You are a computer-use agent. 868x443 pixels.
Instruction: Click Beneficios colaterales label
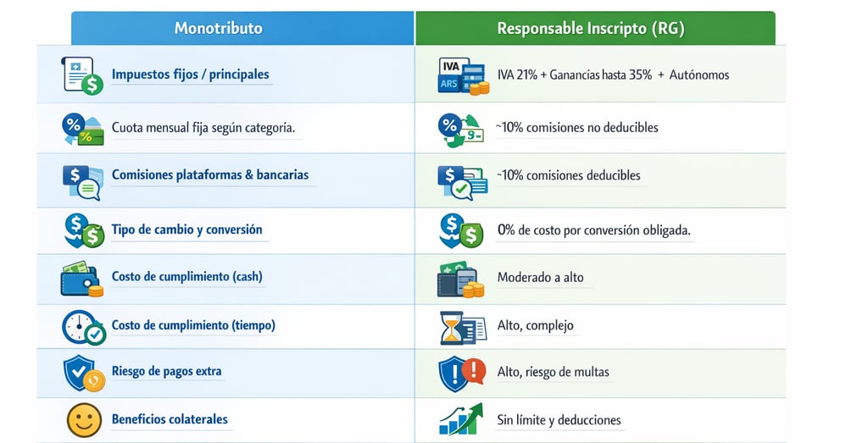[170, 419]
